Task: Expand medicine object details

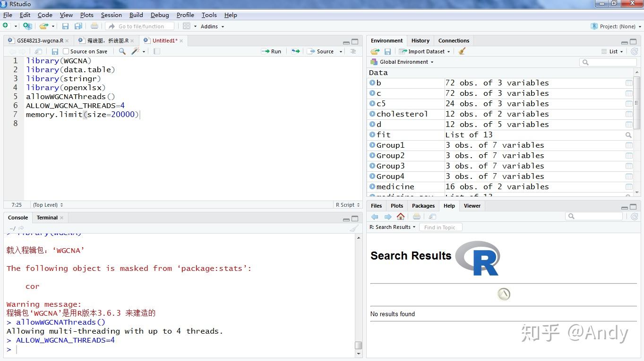Action: pyautogui.click(x=372, y=186)
